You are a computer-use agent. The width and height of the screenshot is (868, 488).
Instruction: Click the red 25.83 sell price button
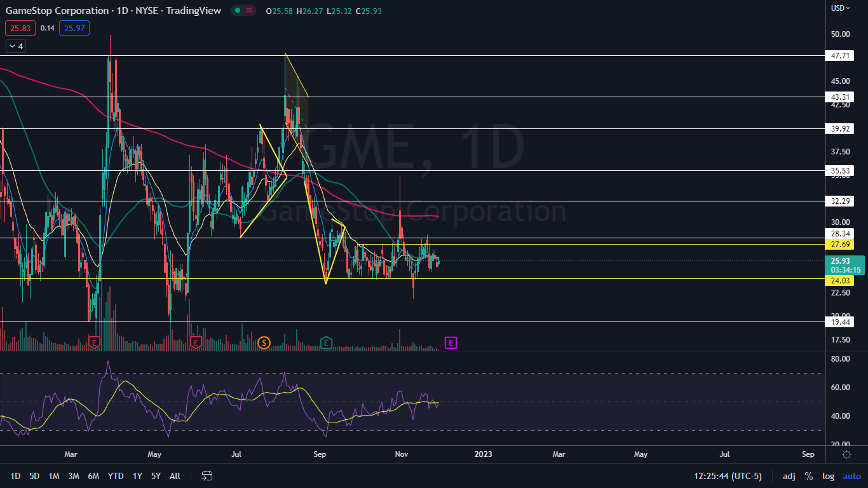(x=20, y=28)
